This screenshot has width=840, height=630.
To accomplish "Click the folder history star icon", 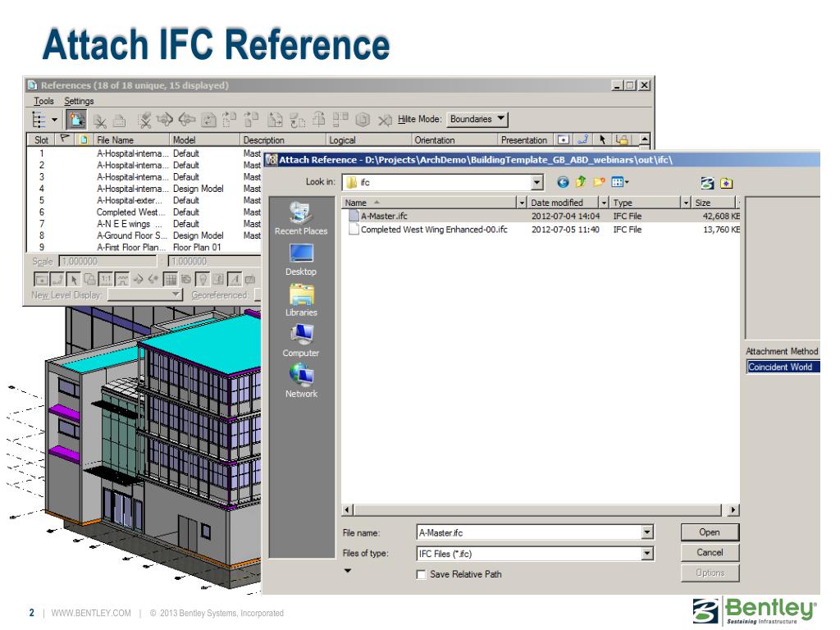I will pyautogui.click(x=726, y=183).
